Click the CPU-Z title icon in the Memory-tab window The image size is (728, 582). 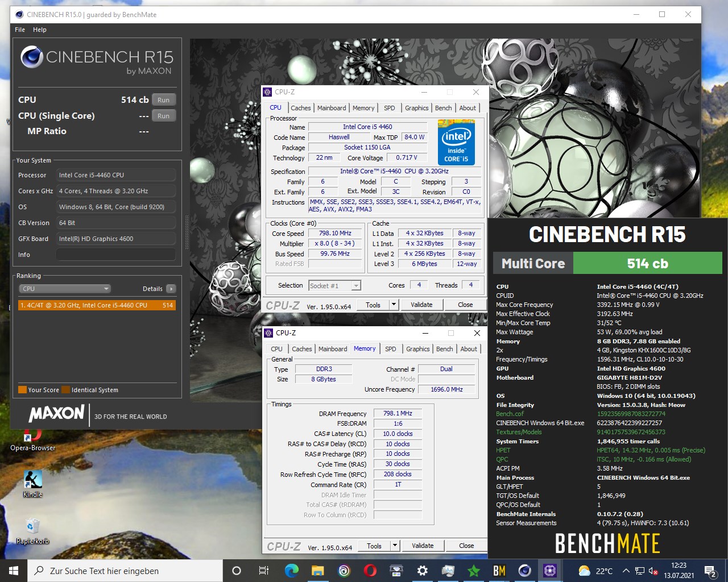click(x=269, y=333)
